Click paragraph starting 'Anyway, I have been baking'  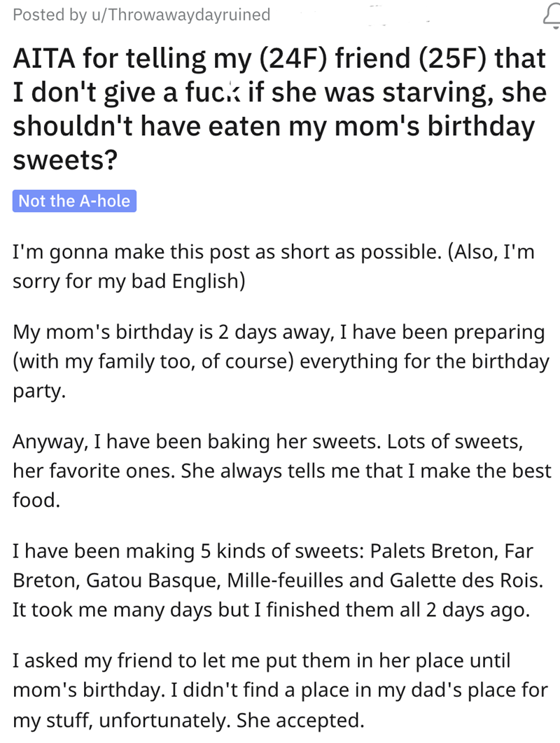(282, 471)
